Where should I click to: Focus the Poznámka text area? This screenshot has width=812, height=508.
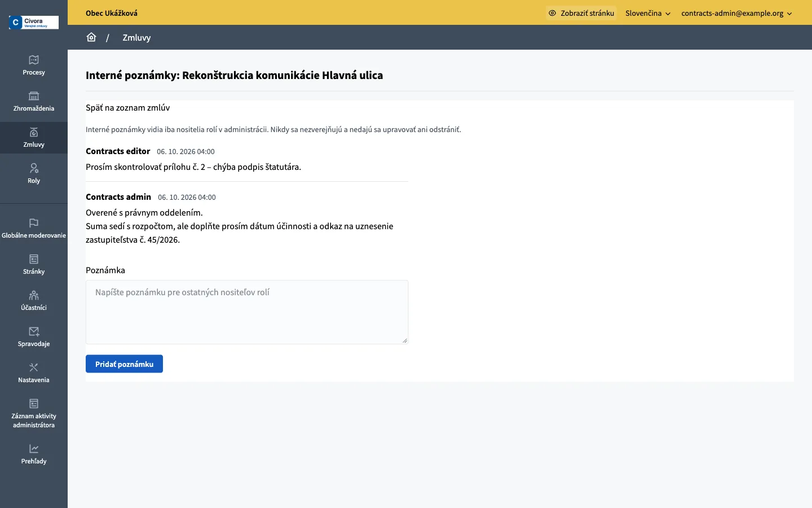(247, 312)
